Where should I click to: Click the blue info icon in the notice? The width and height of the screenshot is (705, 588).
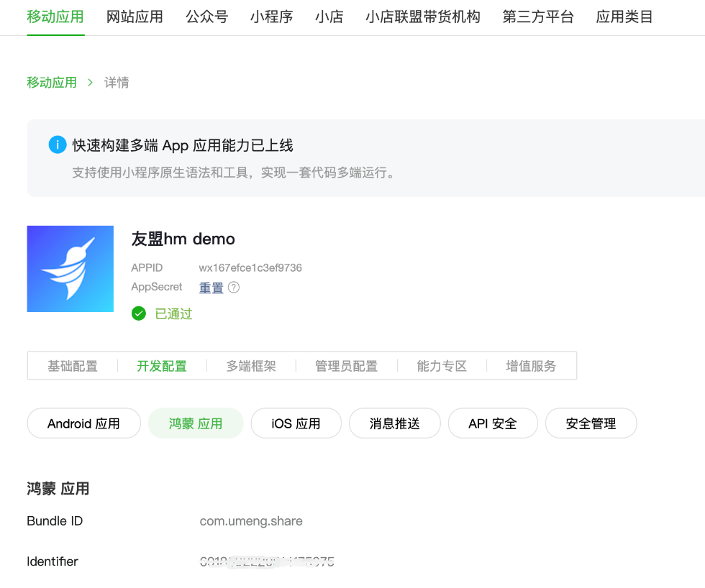58,144
